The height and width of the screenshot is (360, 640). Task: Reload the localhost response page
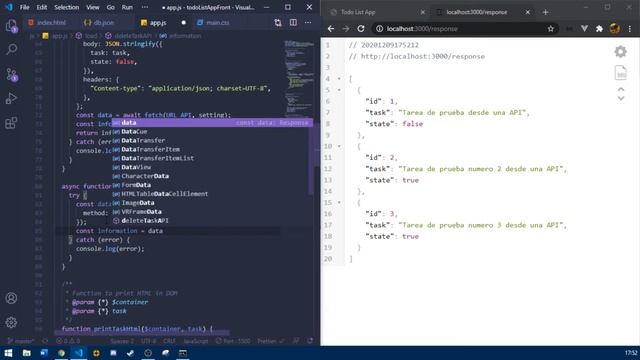361,29
